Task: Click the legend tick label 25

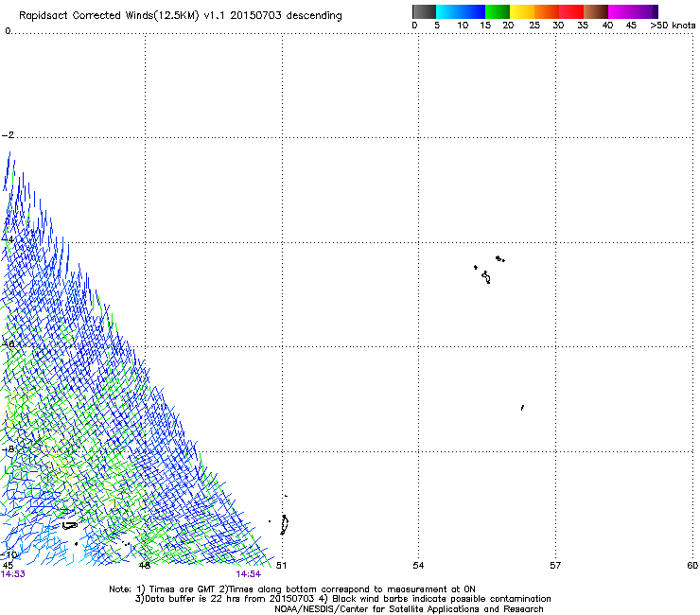Action: click(x=534, y=26)
